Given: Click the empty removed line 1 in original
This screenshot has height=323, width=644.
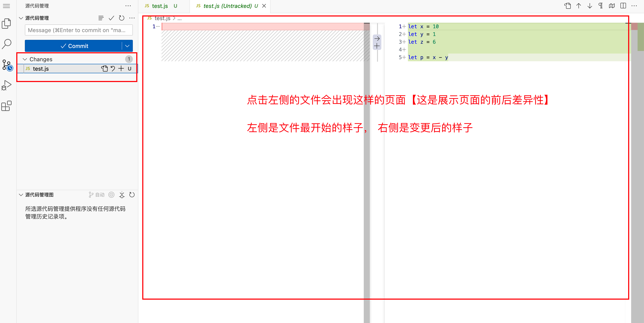Looking at the screenshot, I should pyautogui.click(x=262, y=27).
